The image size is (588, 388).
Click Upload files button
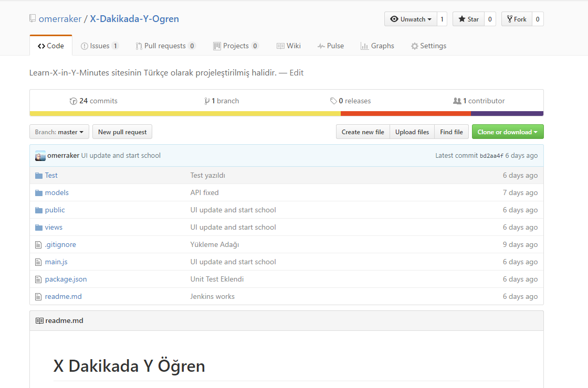pyautogui.click(x=412, y=132)
